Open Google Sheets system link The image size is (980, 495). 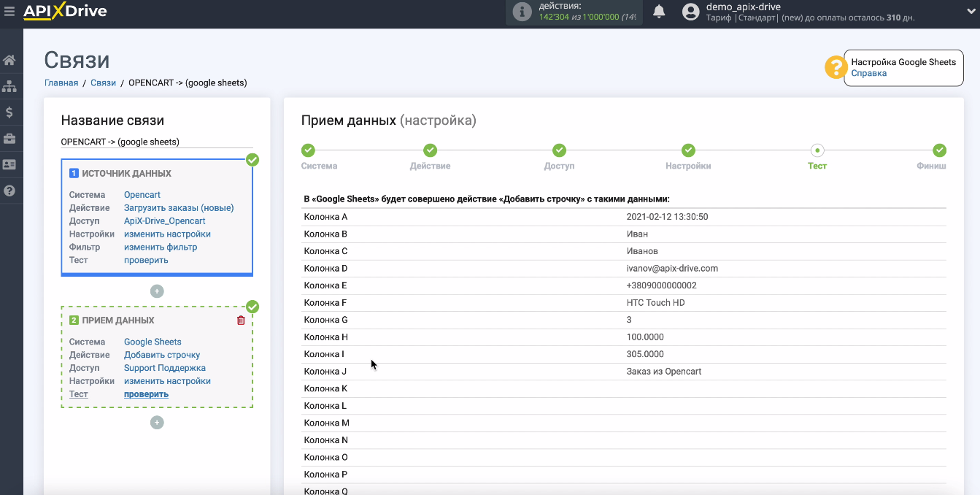[x=153, y=342]
